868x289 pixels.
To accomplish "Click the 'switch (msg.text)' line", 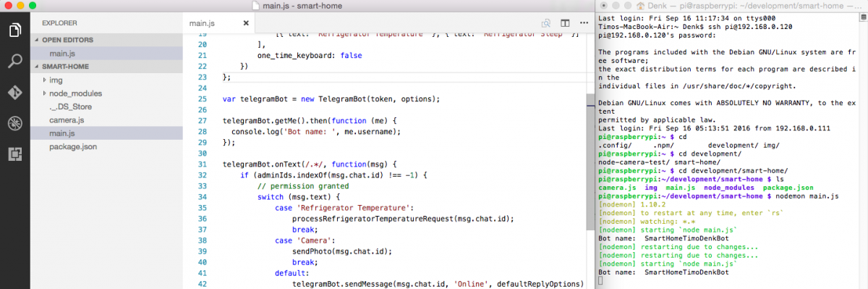I will click(298, 196).
